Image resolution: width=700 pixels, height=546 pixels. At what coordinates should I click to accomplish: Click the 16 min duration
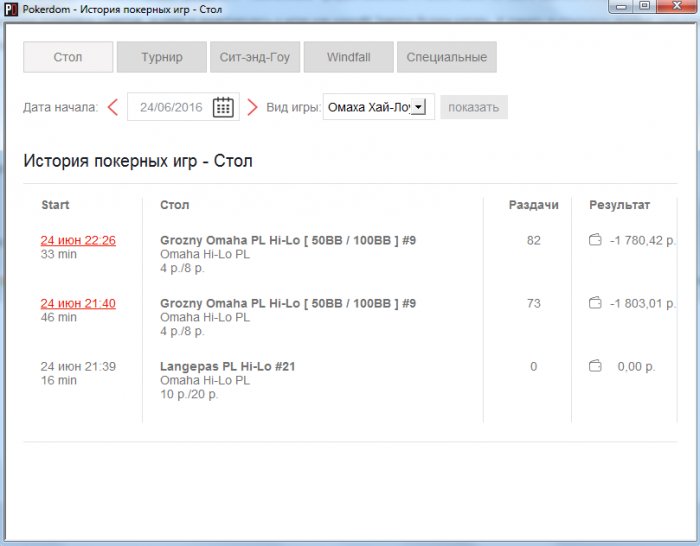[58, 380]
